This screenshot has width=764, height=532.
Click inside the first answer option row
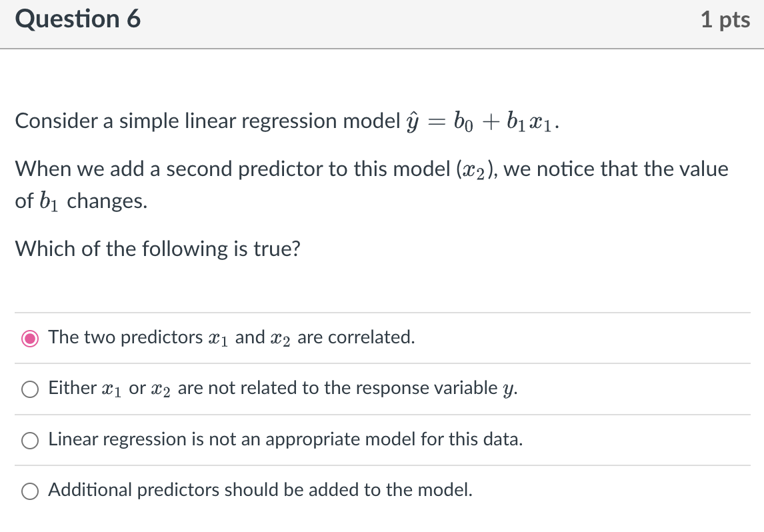382,338
